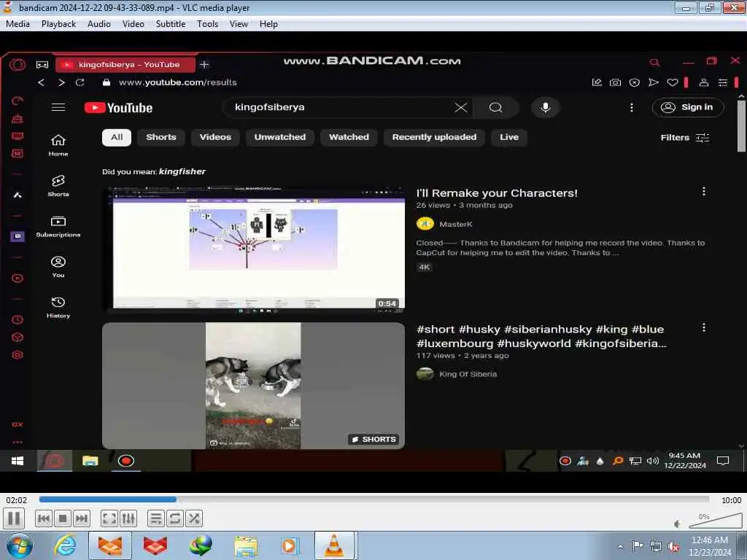Open the Tools menu
This screenshot has width=747, height=560.
208,24
